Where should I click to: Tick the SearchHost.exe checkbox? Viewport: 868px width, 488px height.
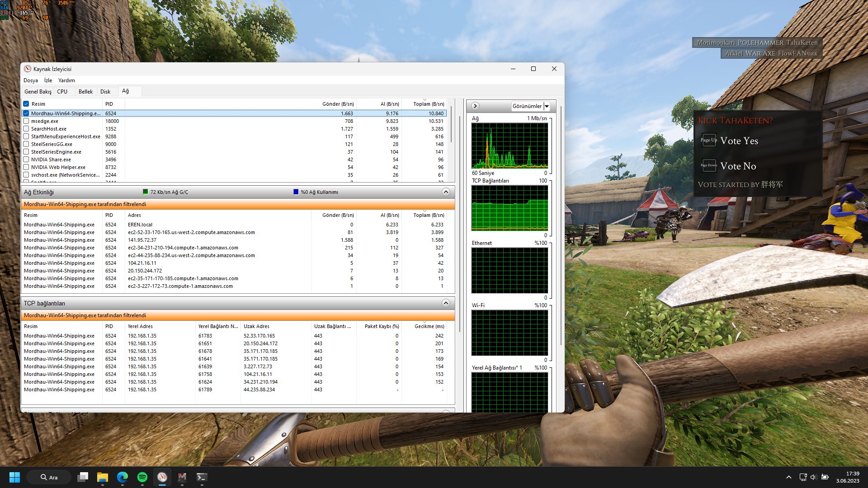[26, 129]
